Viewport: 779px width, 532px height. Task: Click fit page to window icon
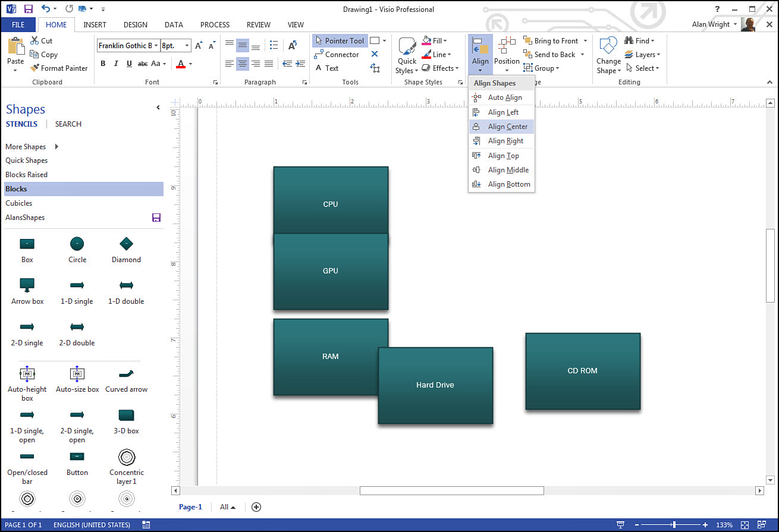click(745, 525)
